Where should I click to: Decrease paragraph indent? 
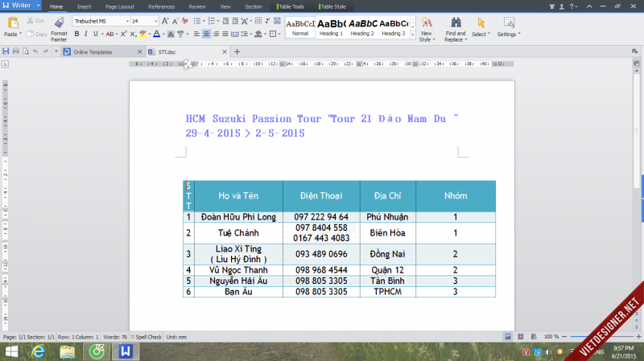(x=225, y=21)
